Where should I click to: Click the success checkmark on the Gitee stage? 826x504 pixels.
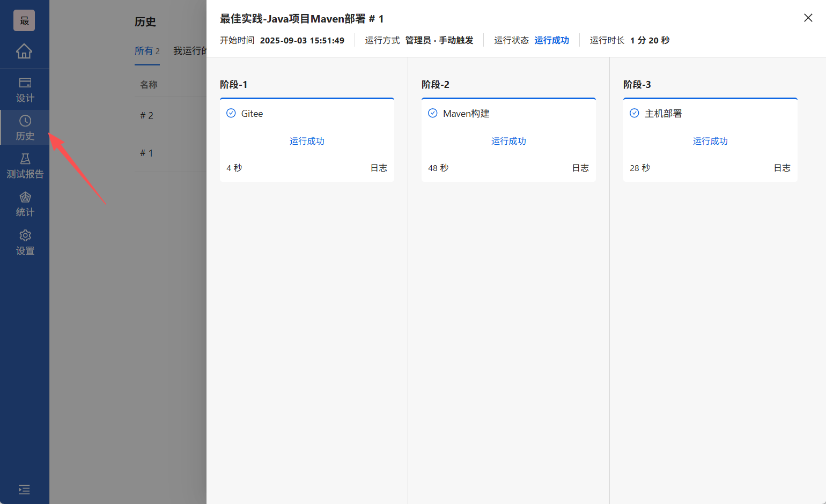pyautogui.click(x=231, y=113)
